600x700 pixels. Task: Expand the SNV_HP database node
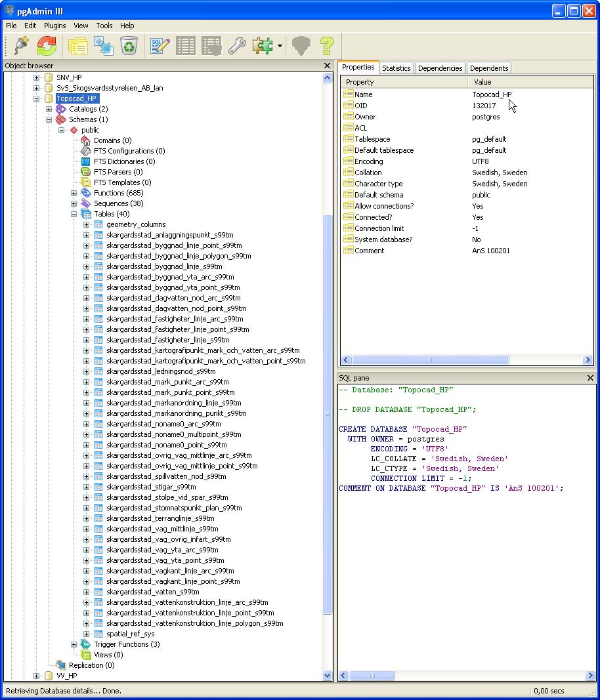point(37,77)
